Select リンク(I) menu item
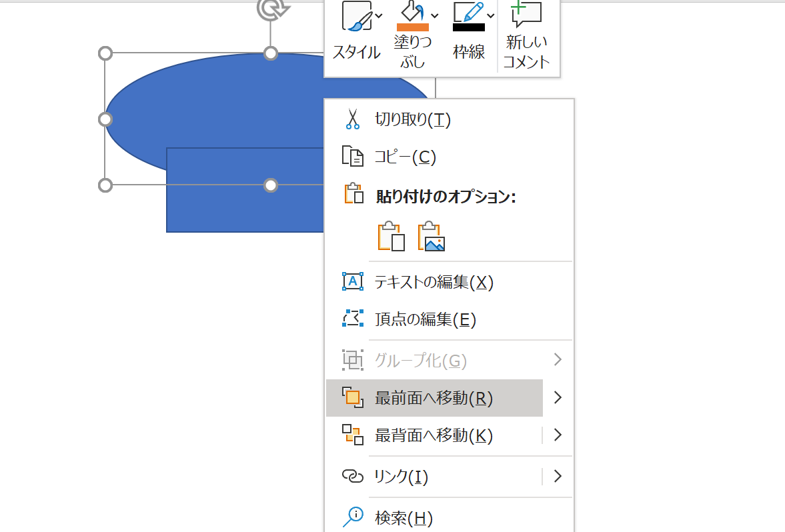The width and height of the screenshot is (785, 532). (435, 477)
